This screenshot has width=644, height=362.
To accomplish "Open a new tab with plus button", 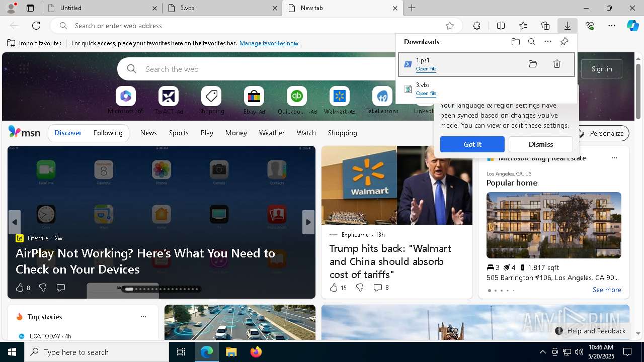I will [x=412, y=8].
